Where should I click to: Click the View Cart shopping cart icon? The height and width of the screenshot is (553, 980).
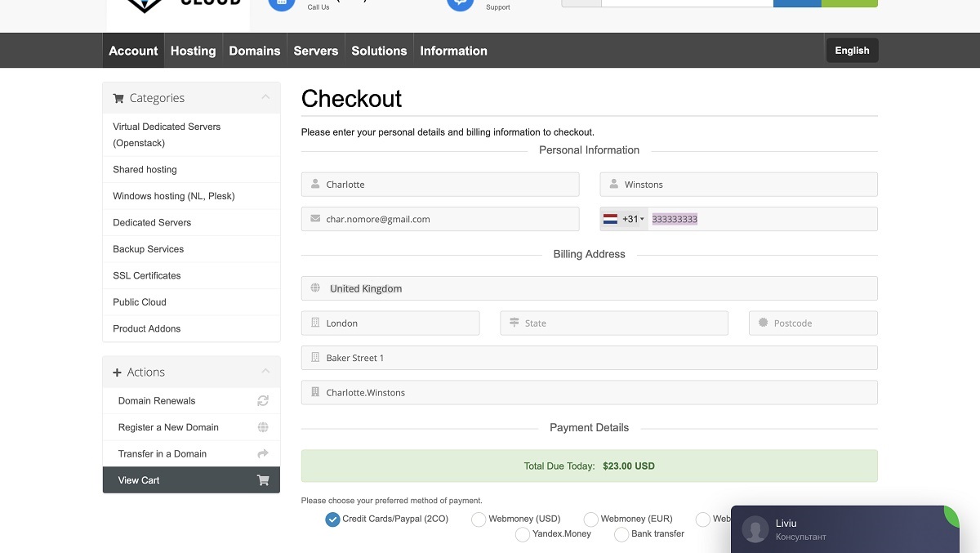263,480
